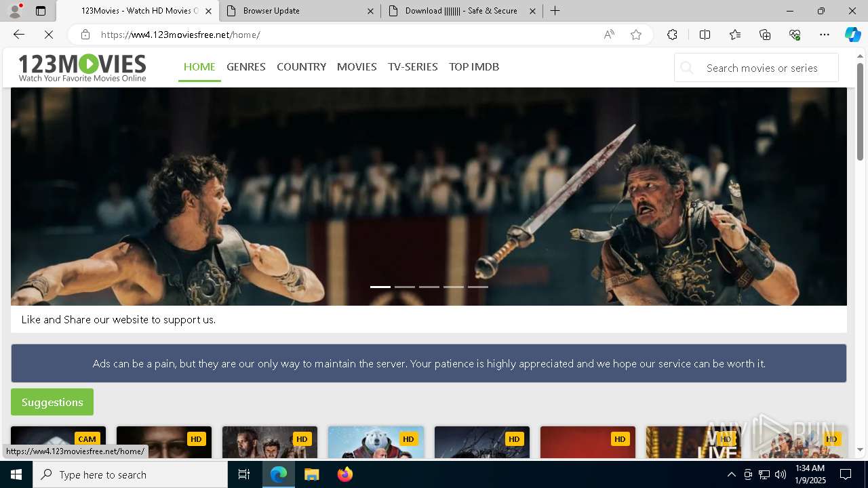This screenshot has width=868, height=488.
Task: Activate Read aloud icon in address bar
Action: click(609, 35)
